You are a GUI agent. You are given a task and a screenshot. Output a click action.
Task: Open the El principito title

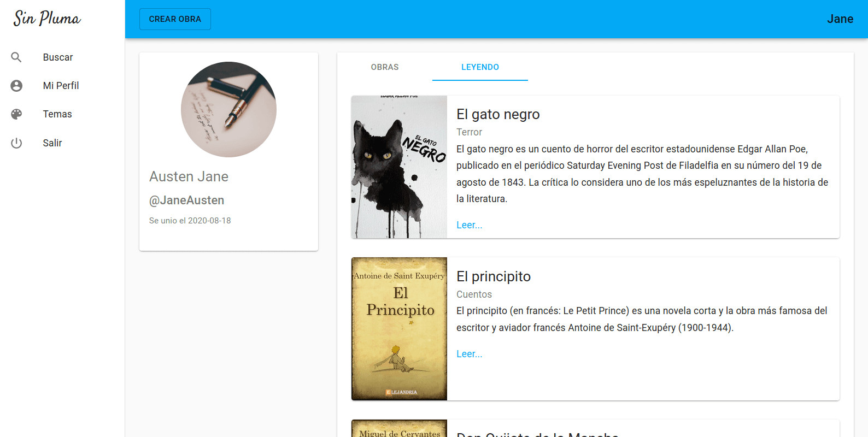click(494, 276)
